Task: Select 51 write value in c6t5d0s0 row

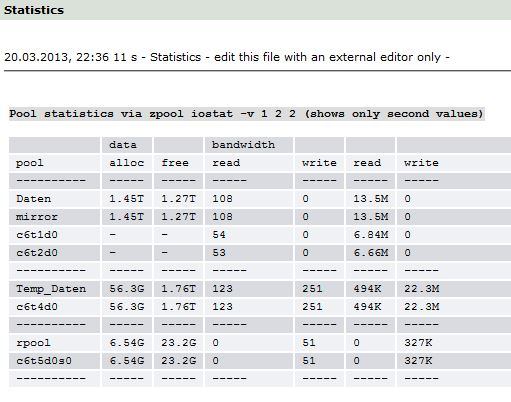Action: pyautogui.click(x=309, y=361)
